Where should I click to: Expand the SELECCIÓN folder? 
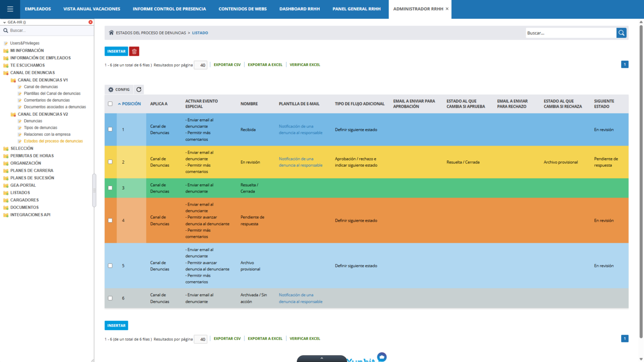[x=21, y=148]
